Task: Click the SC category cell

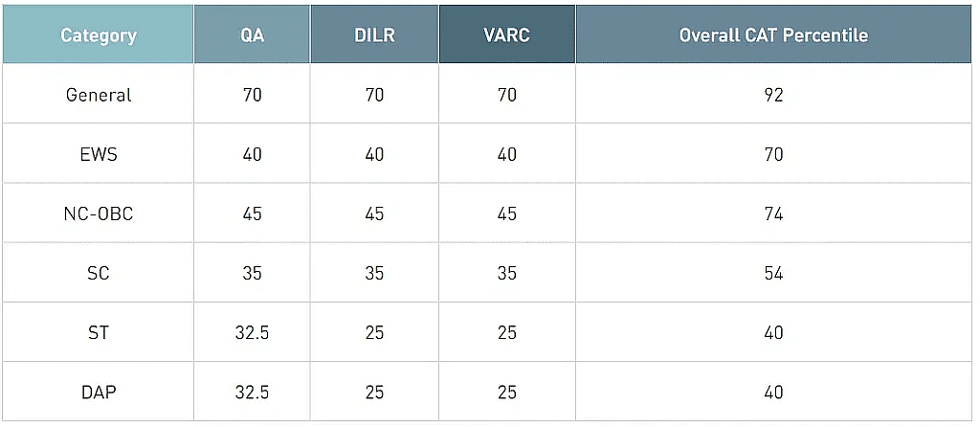Action: point(99,273)
